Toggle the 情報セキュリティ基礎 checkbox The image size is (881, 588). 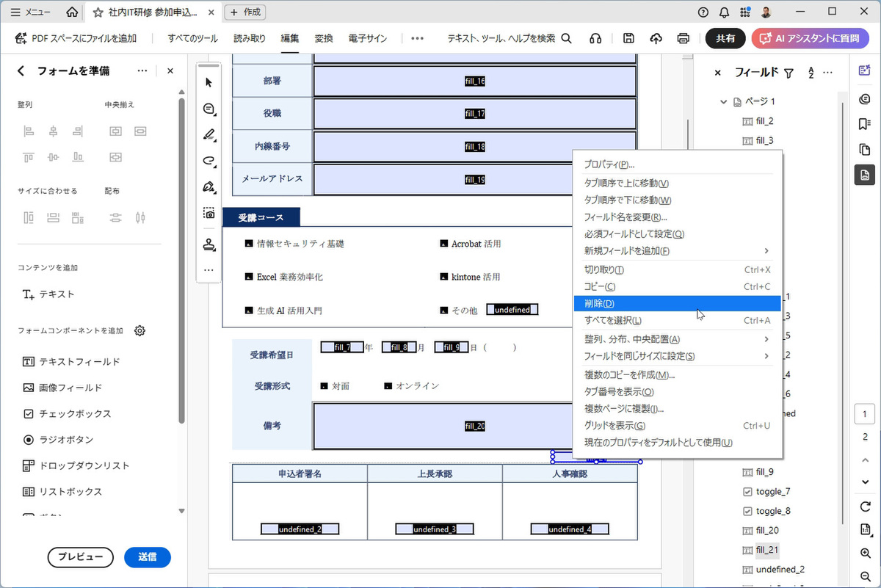[249, 244]
